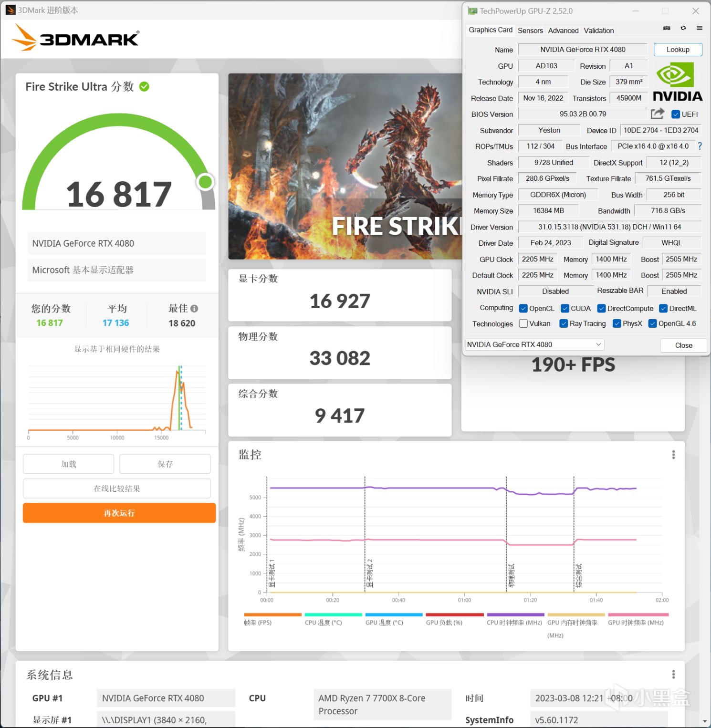Screen dimensions: 711x728
Task: Open the GPU-Z hamburger menu
Action: 700,28
